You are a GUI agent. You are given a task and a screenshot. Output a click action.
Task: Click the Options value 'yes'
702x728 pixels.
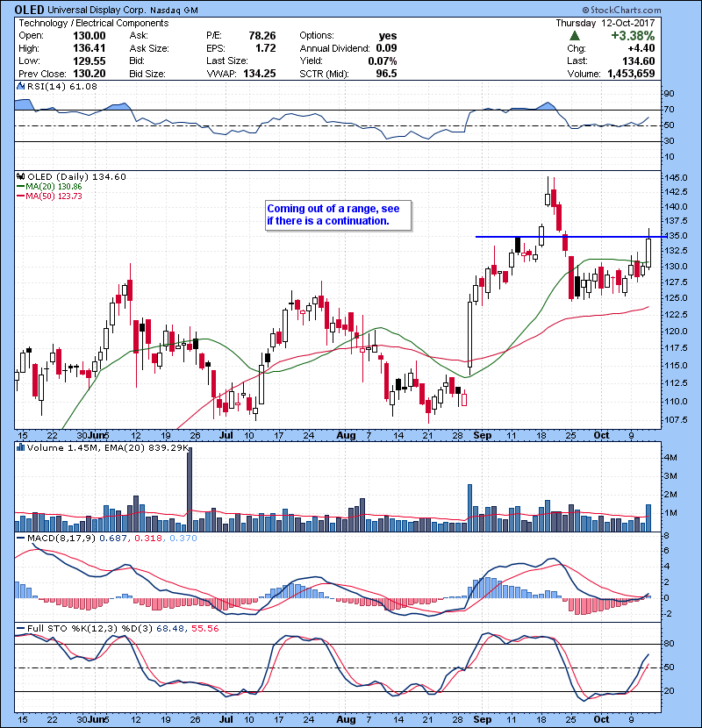point(388,36)
